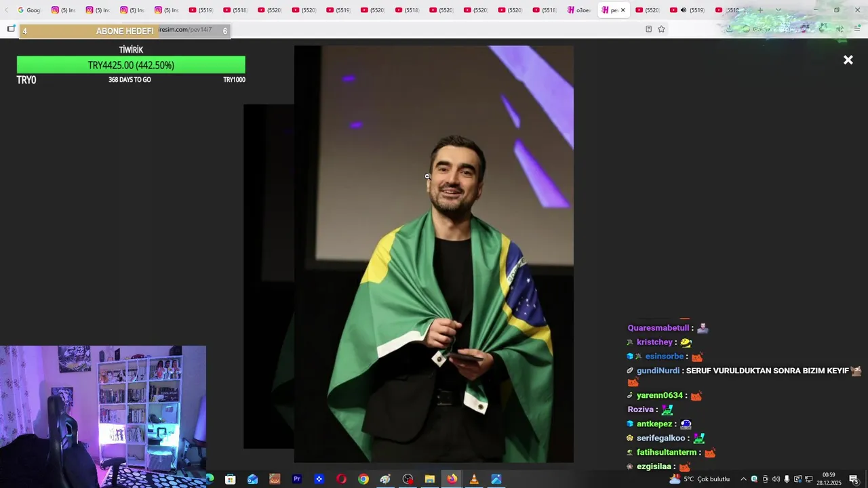Open Opera browser from the taskbar
The height and width of the screenshot is (488, 868).
[x=341, y=479]
